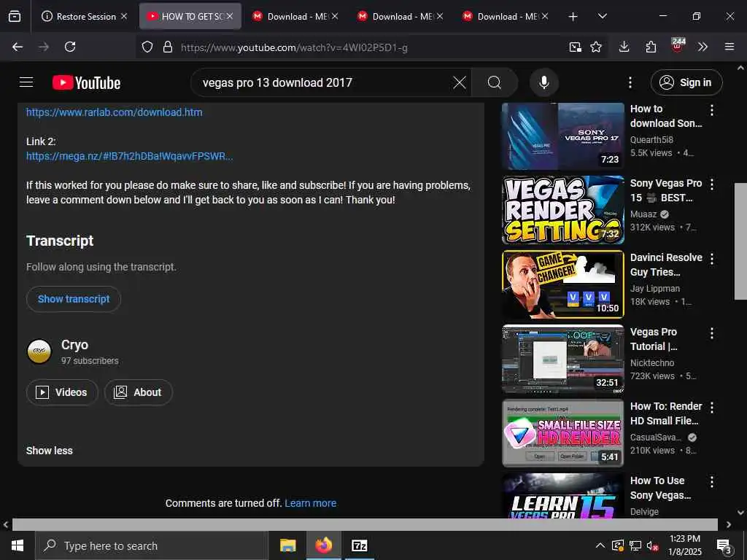
Task: Open Vegas Render Settings video thumbnail
Action: pyautogui.click(x=563, y=210)
